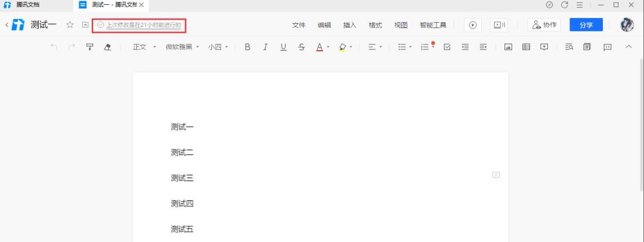Move document to folder icon

tap(85, 24)
